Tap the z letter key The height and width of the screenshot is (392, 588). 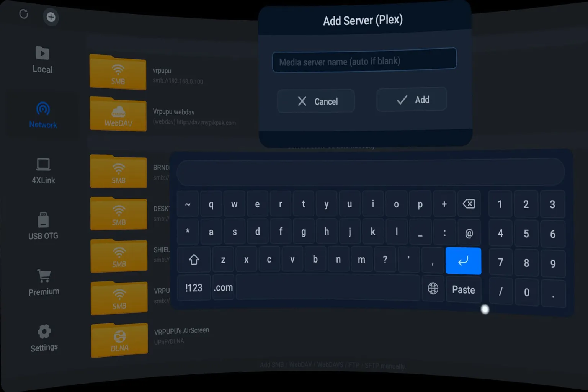pyautogui.click(x=223, y=260)
